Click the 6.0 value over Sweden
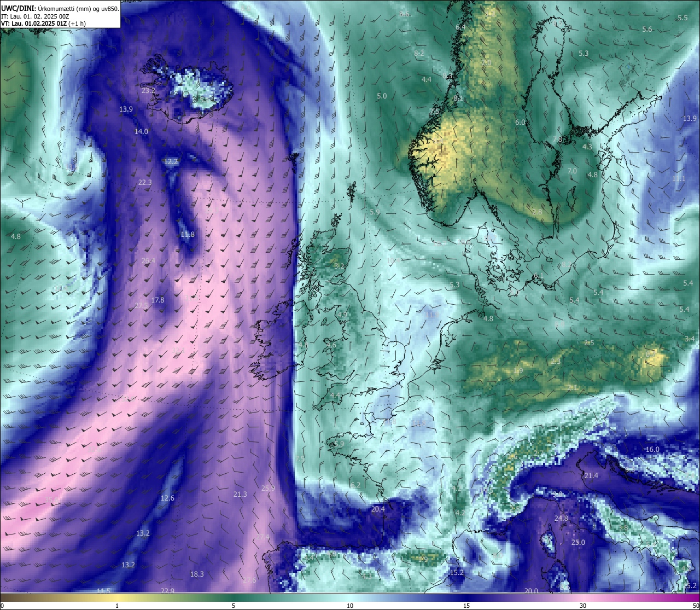This screenshot has height=610, width=700. pos(520,122)
